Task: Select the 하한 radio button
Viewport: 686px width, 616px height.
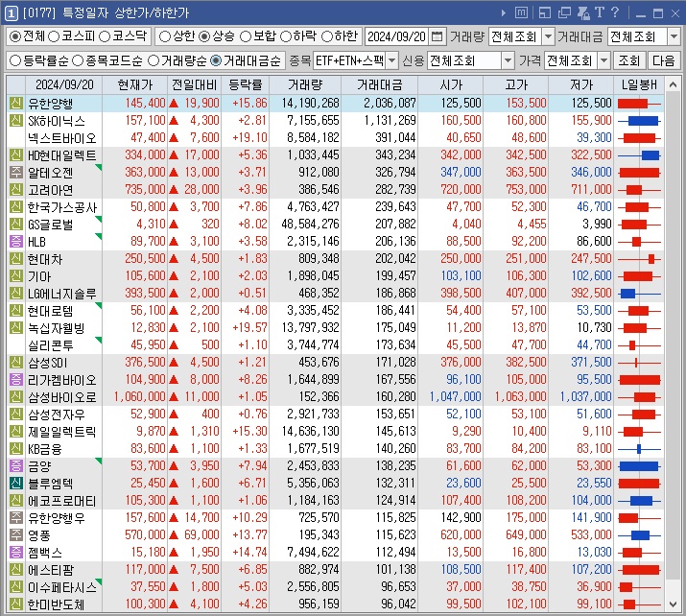Action: coord(327,36)
